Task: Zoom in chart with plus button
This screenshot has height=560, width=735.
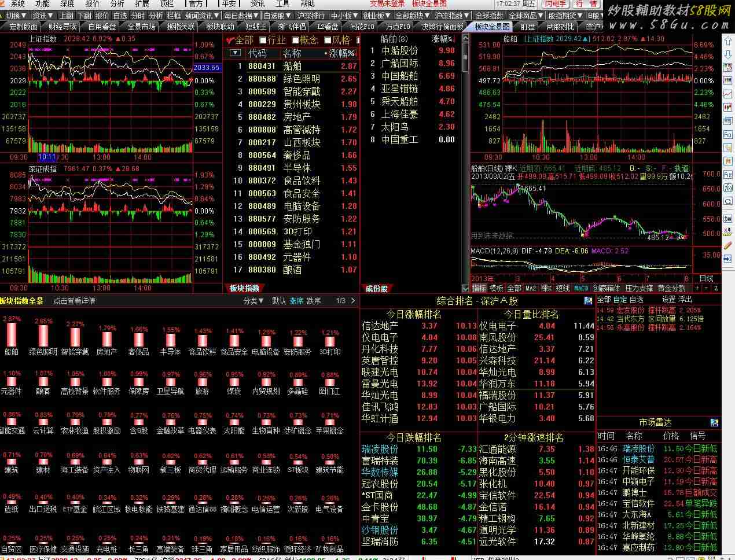Action: [x=697, y=288]
